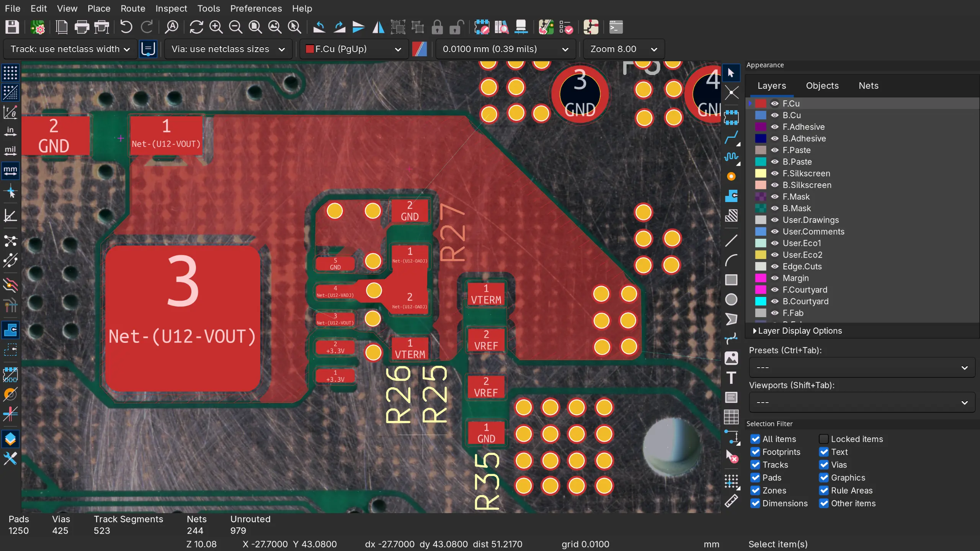This screenshot has width=980, height=551.
Task: Click the F.Mask color swatch
Action: click(x=760, y=197)
